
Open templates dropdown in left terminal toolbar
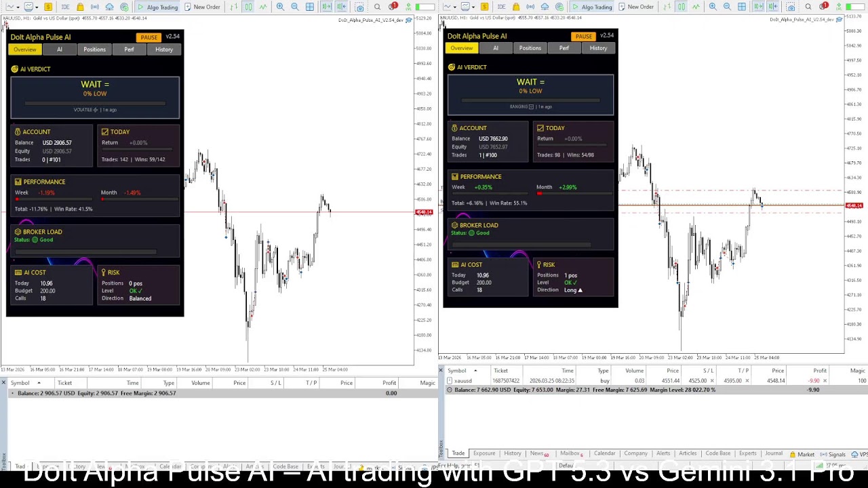31,7
